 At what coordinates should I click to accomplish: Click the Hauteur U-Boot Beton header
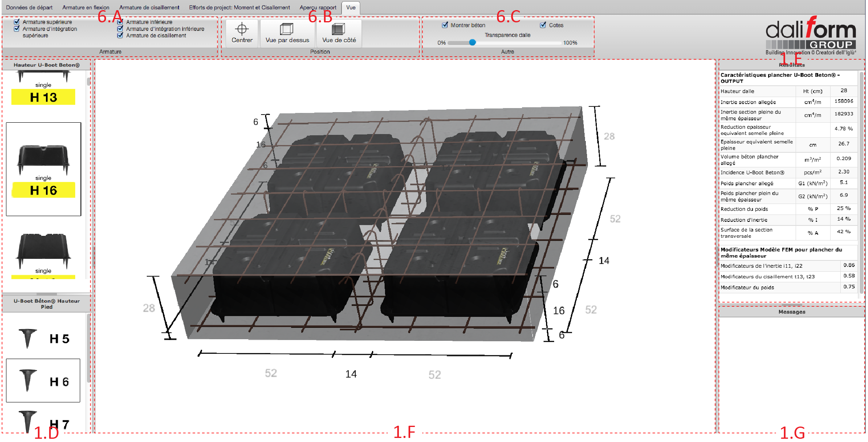tap(46, 65)
